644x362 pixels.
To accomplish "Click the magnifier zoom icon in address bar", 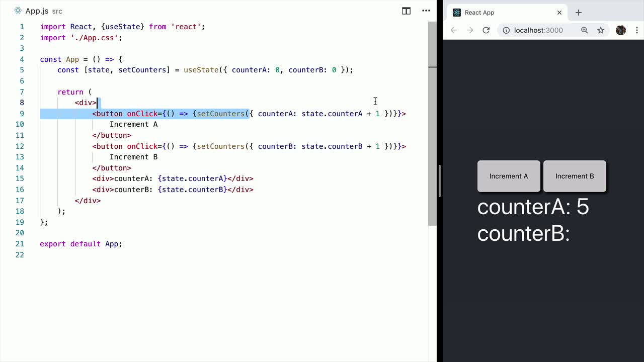I will pos(584,30).
